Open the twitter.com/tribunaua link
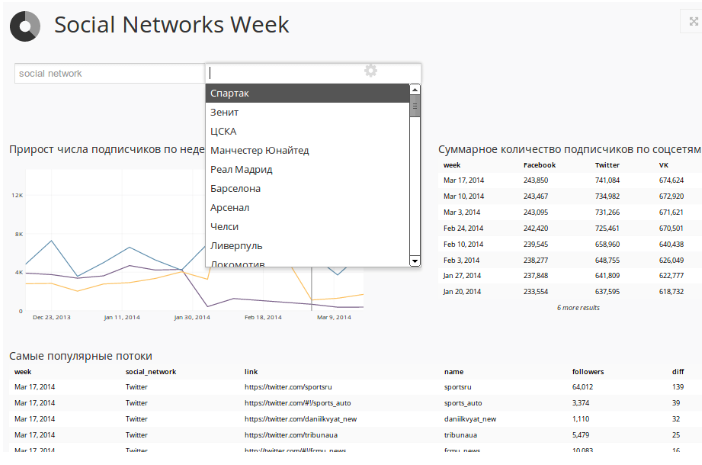 click(x=291, y=435)
